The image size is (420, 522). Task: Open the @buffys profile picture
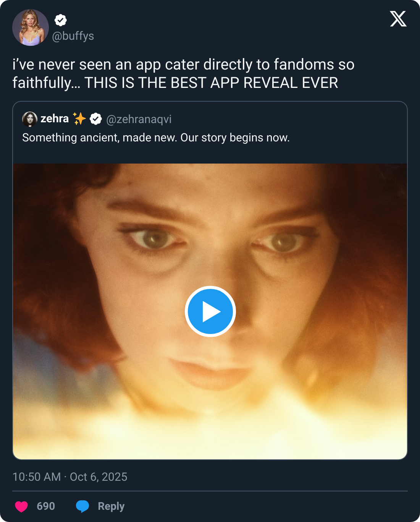[x=31, y=28]
